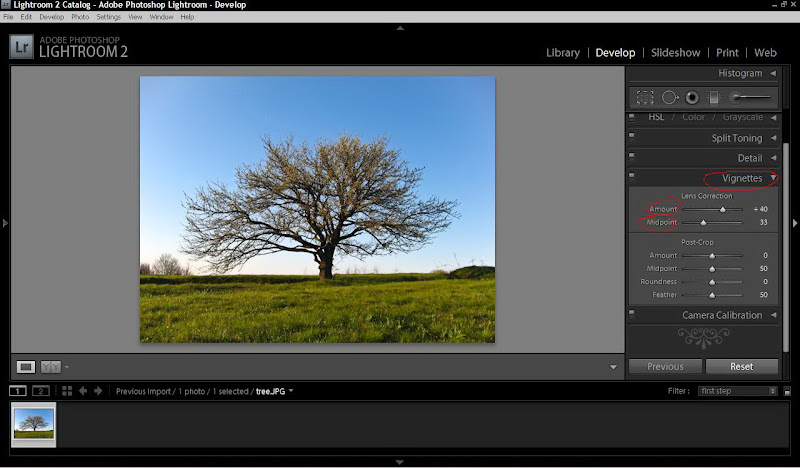This screenshot has width=800, height=468.
Task: Go back with filmstrip left arrow
Action: (83, 391)
